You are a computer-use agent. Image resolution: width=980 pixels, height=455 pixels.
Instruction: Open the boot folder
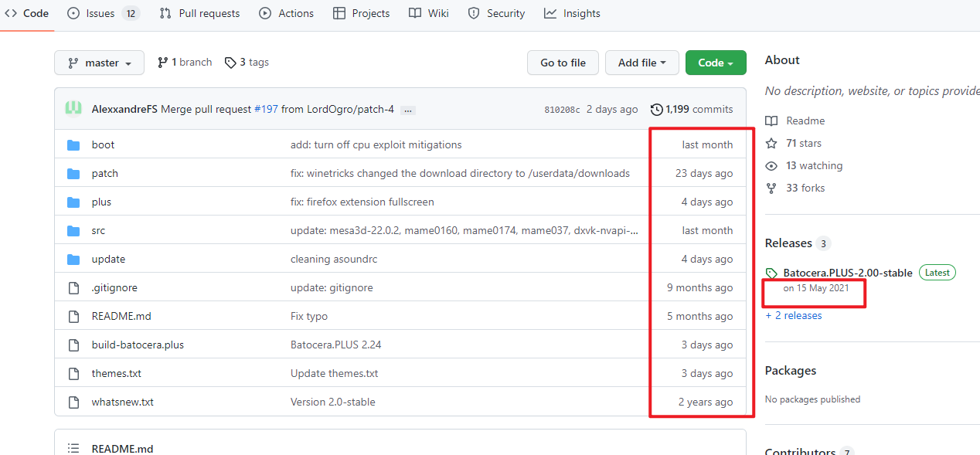click(x=103, y=144)
